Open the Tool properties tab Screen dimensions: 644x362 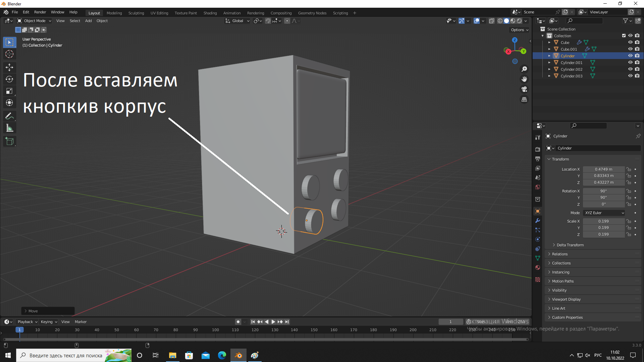pyautogui.click(x=538, y=137)
